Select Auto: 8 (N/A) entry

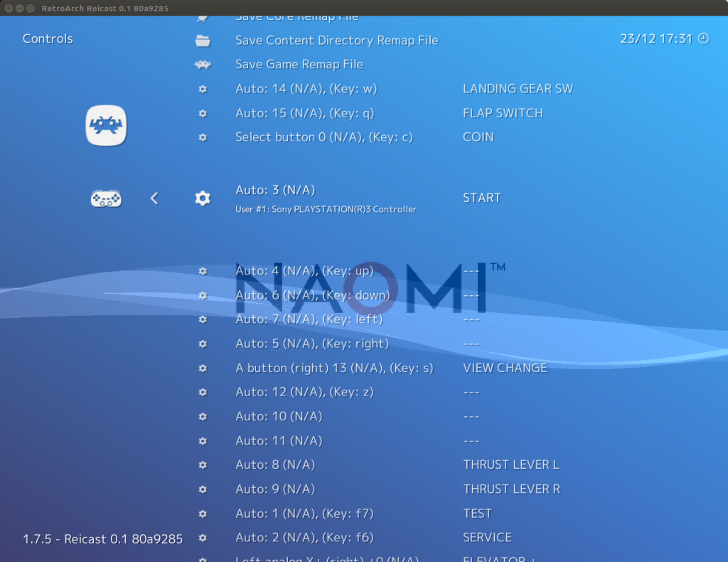(275, 465)
